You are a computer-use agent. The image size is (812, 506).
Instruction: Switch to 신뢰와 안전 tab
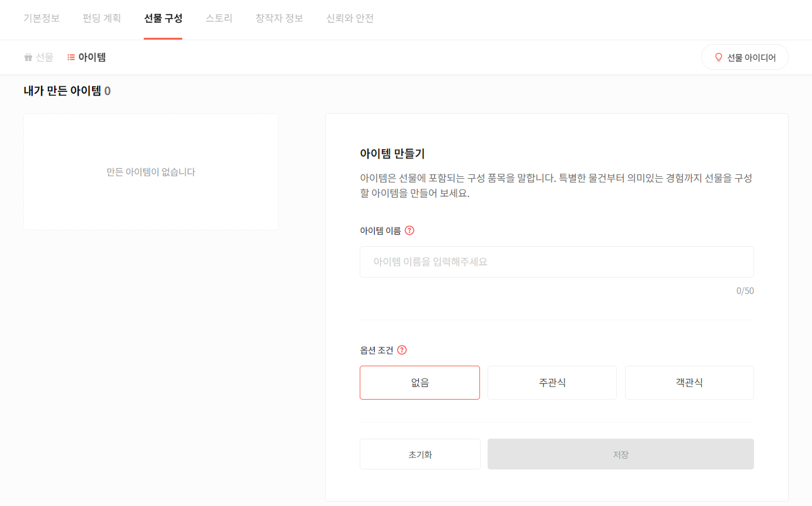350,18
